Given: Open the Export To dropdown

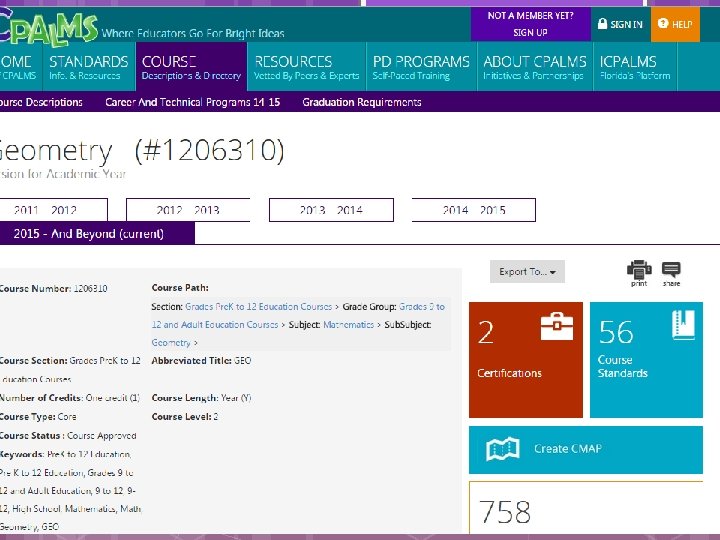Looking at the screenshot, I should point(527,272).
